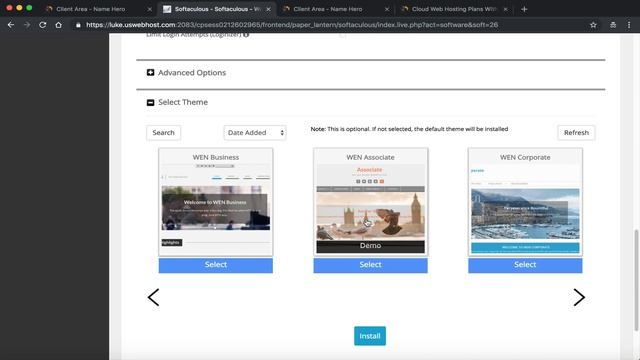This screenshot has width=640, height=360.
Task: Click the page vertical scrollbar
Action: (636, 280)
